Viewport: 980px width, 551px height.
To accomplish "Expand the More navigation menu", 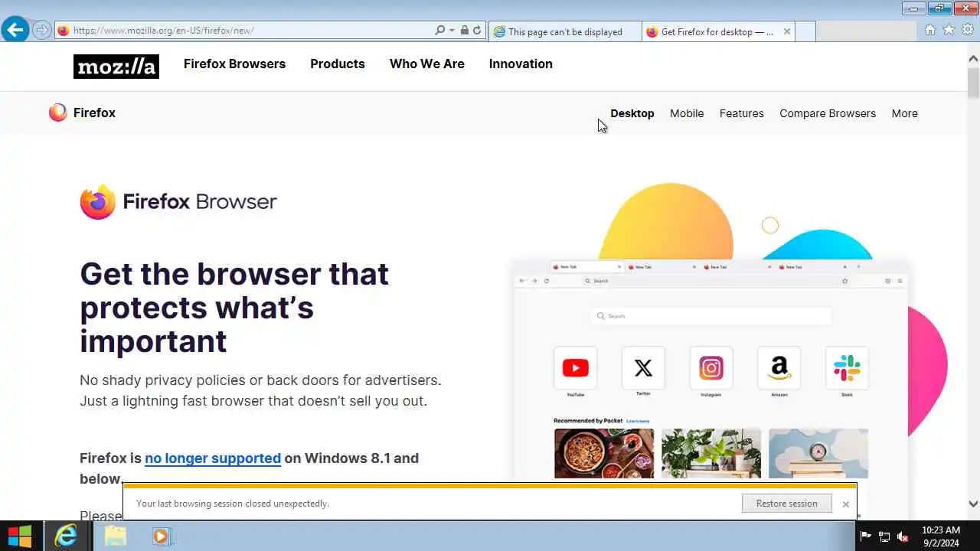I will point(904,113).
